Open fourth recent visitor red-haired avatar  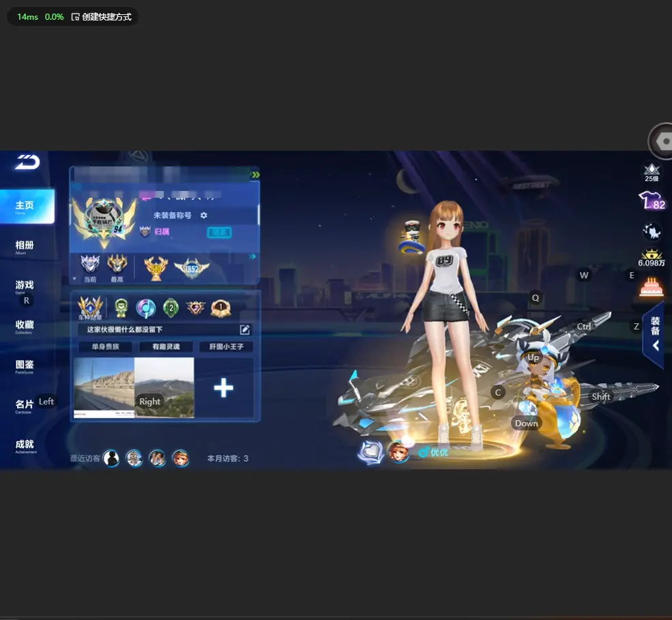coord(180,458)
